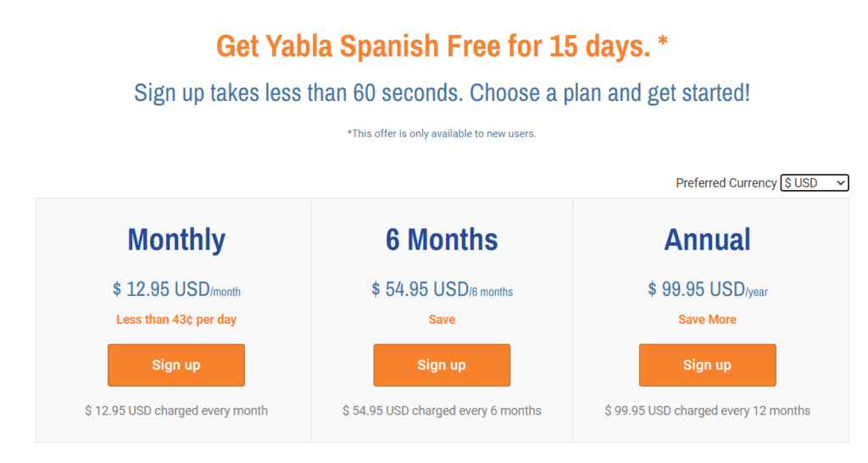The image size is (868, 463).
Task: Click the "Get Yabla Spanish Free" headline
Action: [442, 47]
